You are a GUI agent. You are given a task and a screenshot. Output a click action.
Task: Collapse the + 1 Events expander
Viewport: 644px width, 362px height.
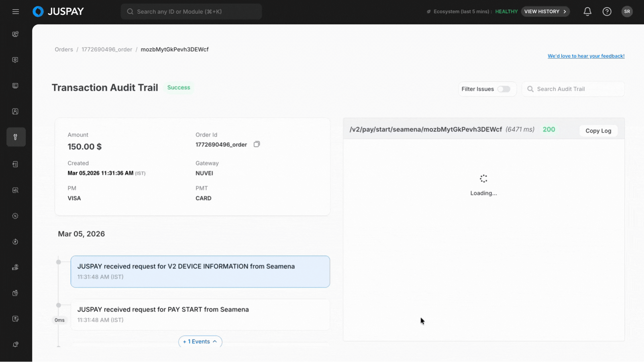point(200,341)
